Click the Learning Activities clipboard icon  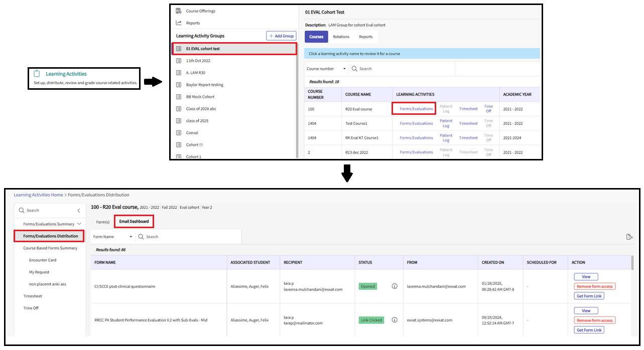point(37,74)
